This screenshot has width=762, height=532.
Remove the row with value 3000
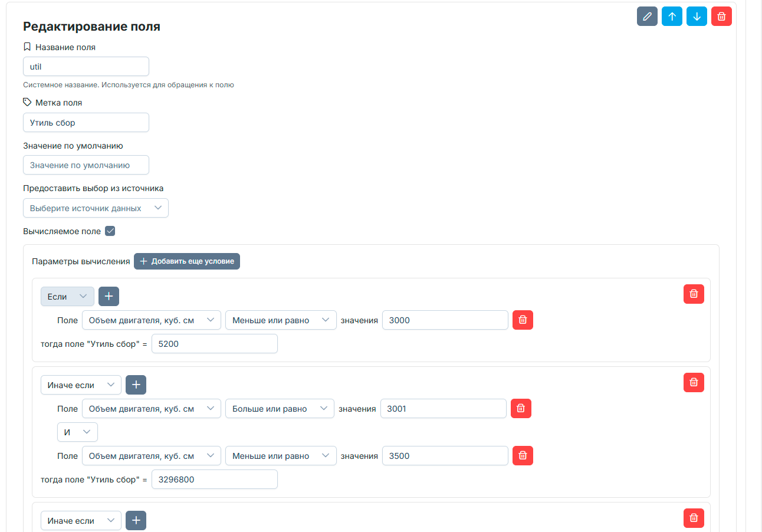tap(523, 320)
